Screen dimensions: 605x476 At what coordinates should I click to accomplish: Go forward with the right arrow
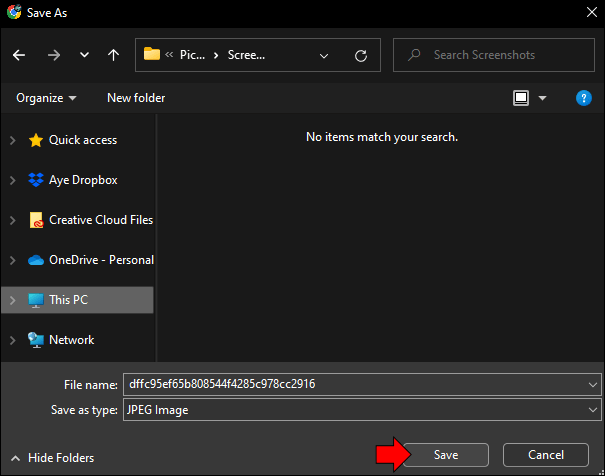click(54, 55)
